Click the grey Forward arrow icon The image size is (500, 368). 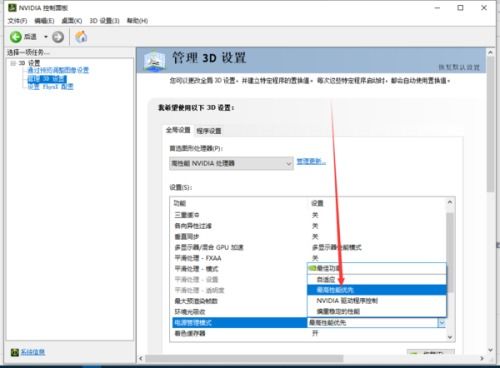(58, 37)
